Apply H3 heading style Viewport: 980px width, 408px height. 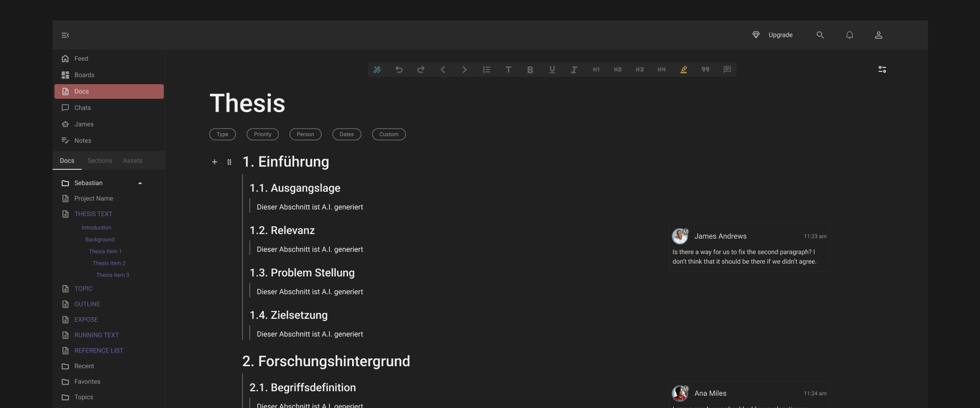pos(640,69)
